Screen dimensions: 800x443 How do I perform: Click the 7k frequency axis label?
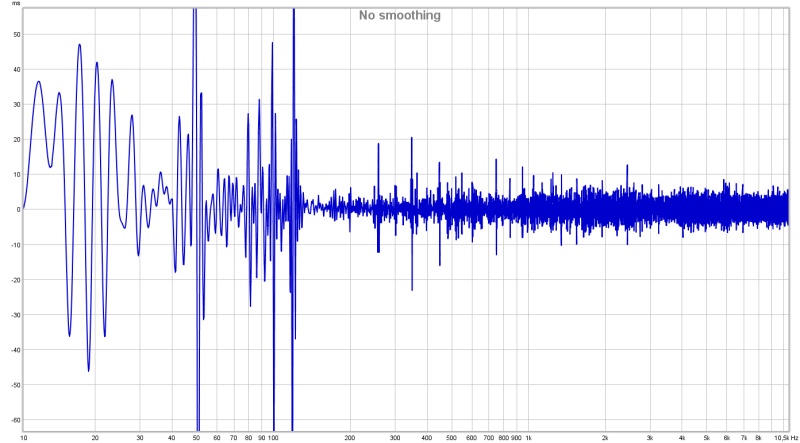pos(744,438)
